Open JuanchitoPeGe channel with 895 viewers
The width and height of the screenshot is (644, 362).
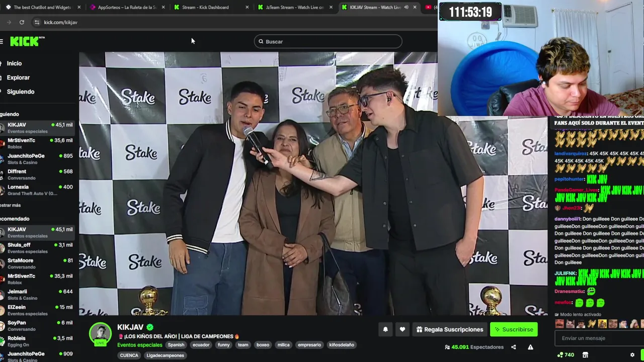coord(38,159)
